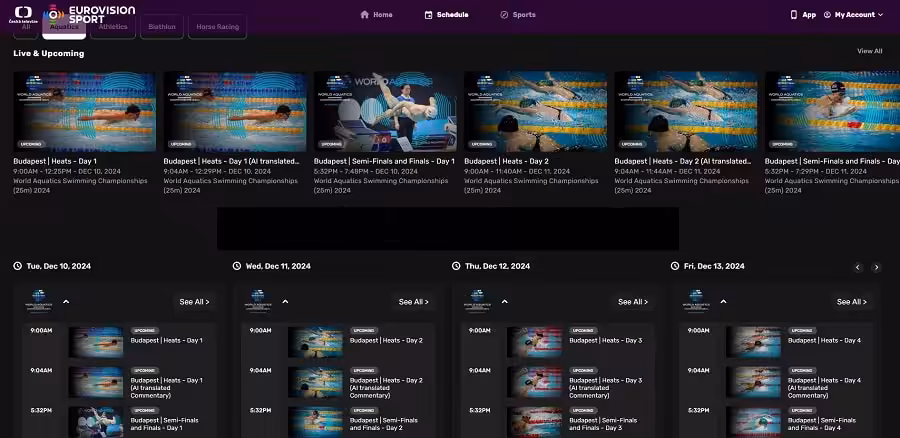Click the clock icon beside Tue, Dec 10
900x438 pixels.
click(x=18, y=266)
